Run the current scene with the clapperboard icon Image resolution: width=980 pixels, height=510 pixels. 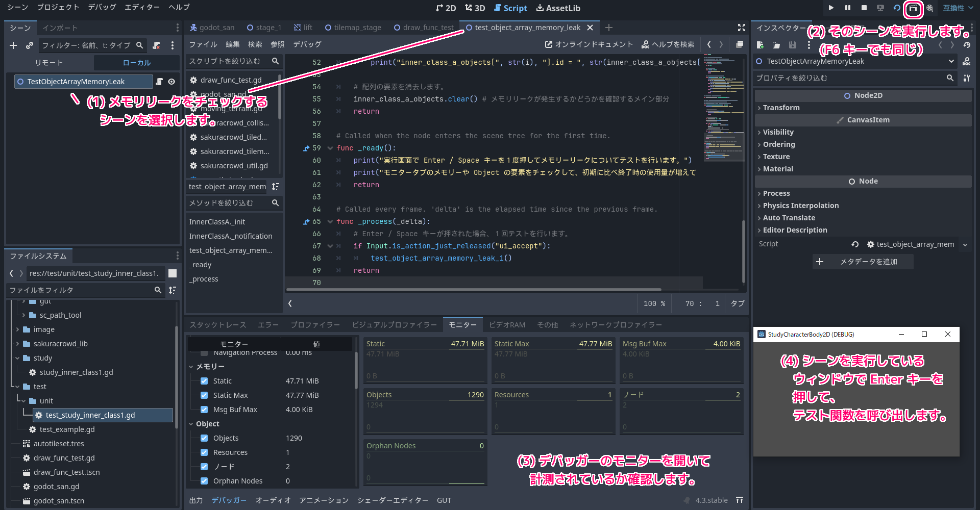click(x=913, y=8)
